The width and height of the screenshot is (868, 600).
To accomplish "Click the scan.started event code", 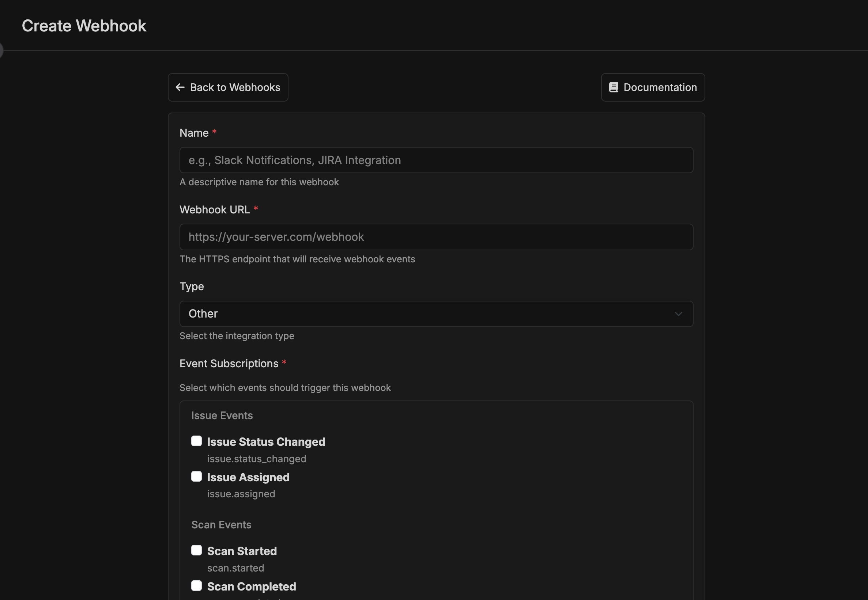I will click(x=235, y=568).
